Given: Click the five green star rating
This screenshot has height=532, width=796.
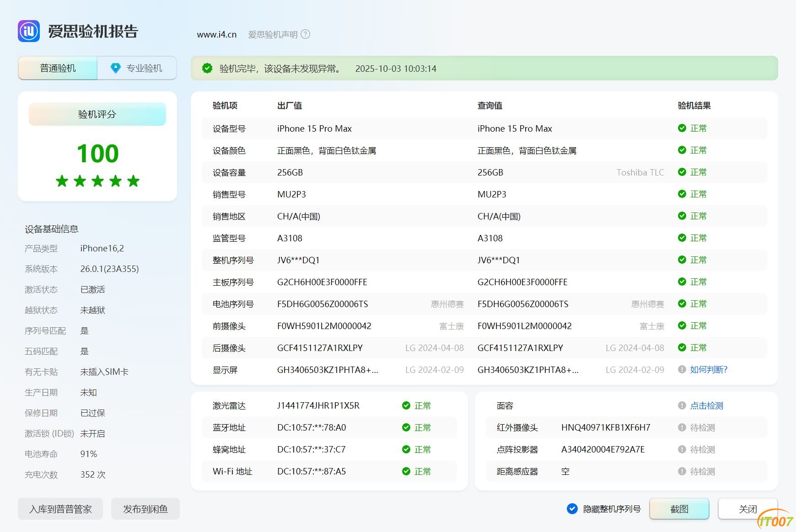Looking at the screenshot, I should (x=97, y=181).
